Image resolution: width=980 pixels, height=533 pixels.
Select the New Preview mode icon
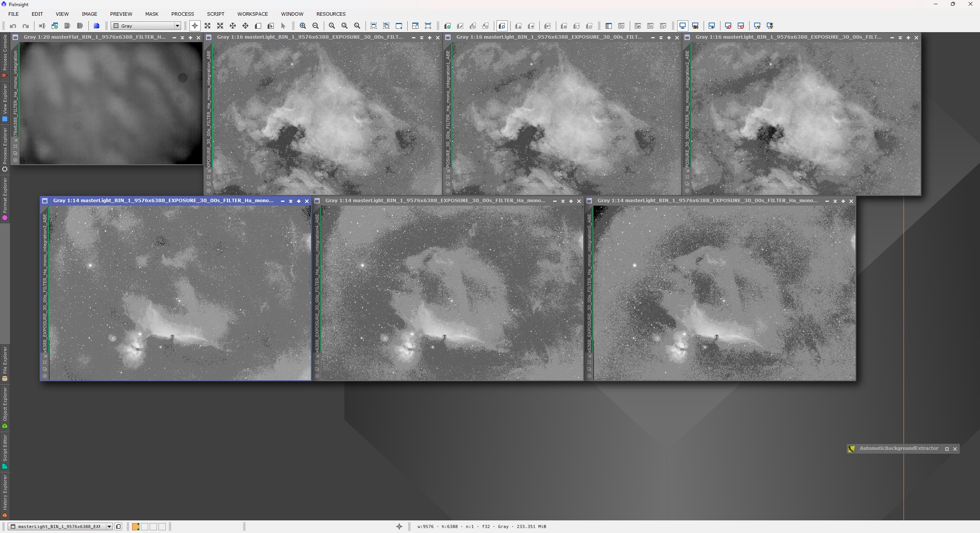pos(258,26)
